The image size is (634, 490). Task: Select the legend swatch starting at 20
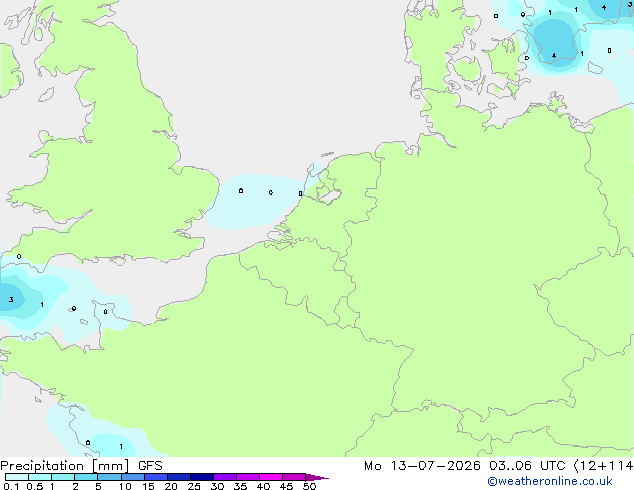click(x=178, y=477)
